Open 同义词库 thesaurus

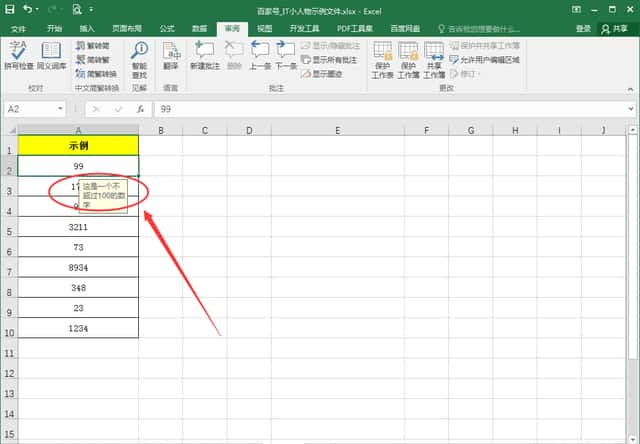(51, 56)
